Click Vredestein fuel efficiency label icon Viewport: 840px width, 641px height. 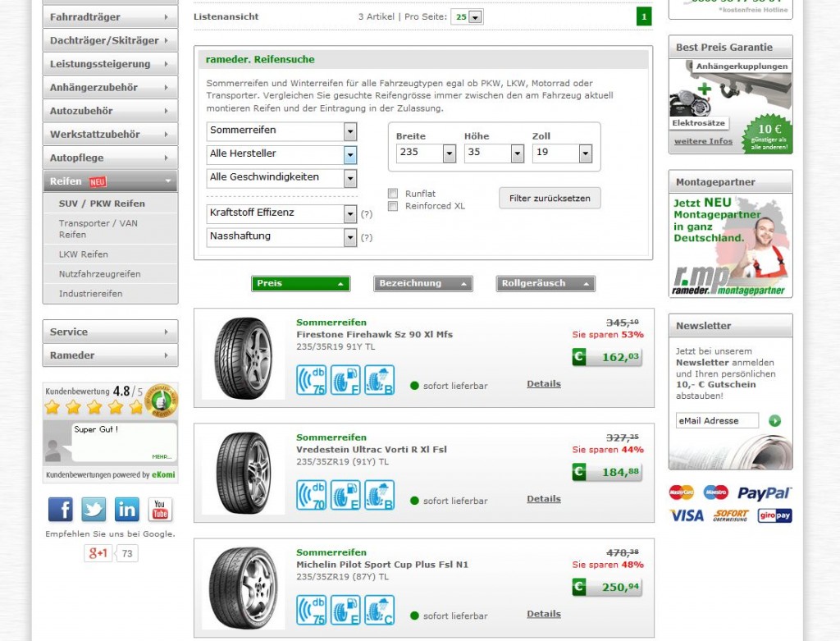click(345, 495)
